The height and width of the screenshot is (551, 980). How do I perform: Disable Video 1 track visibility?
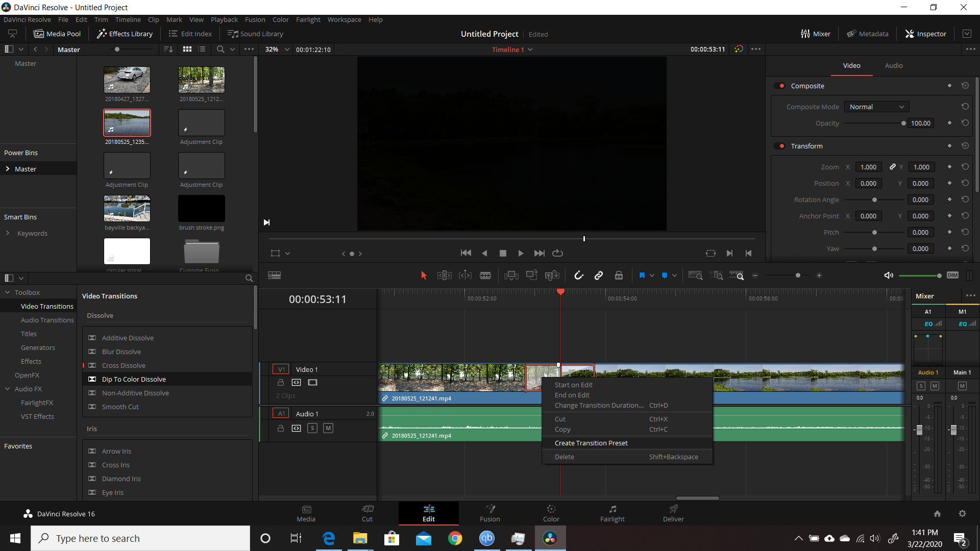click(312, 383)
